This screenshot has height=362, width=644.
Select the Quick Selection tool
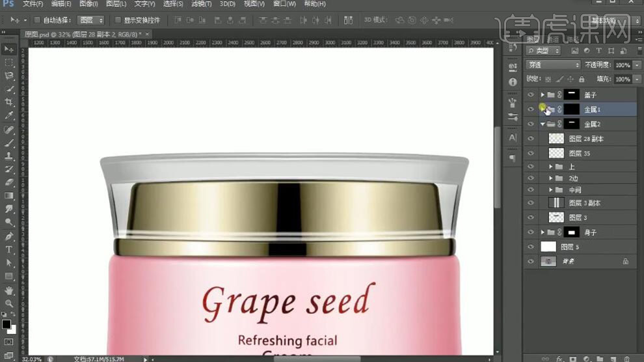pyautogui.click(x=8, y=89)
